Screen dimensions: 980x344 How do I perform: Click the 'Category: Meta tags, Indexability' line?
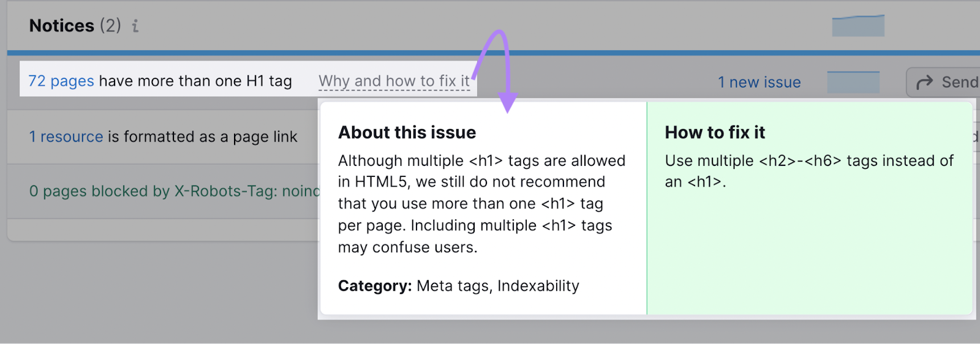(x=458, y=286)
